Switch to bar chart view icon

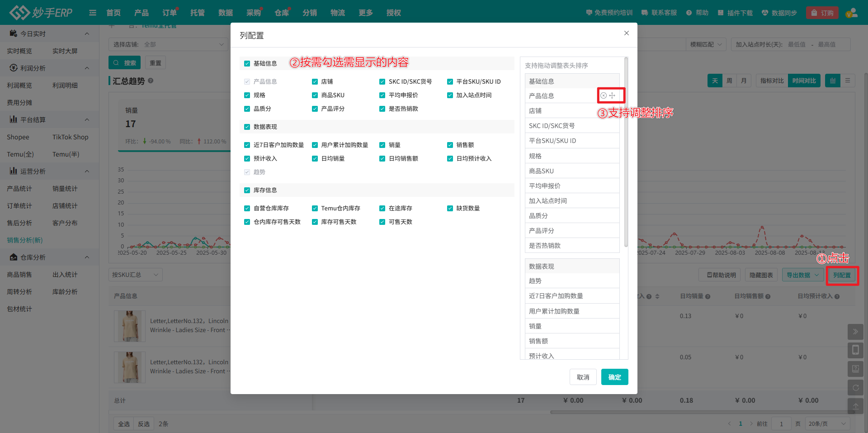[832, 81]
